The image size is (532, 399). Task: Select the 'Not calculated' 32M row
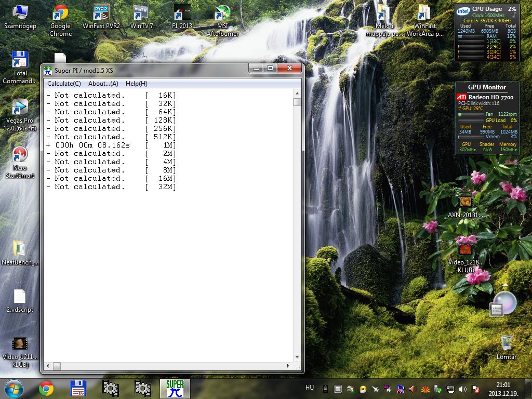coord(111,187)
